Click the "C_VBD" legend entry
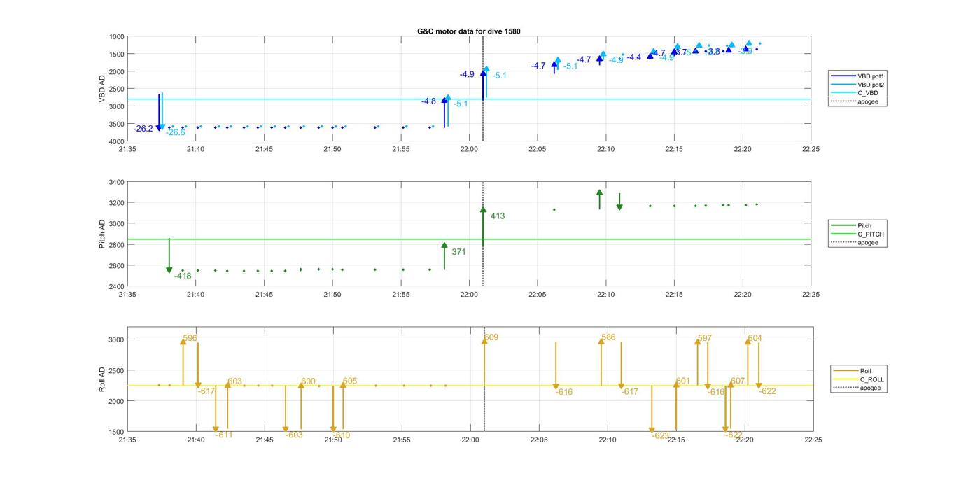 [855, 93]
